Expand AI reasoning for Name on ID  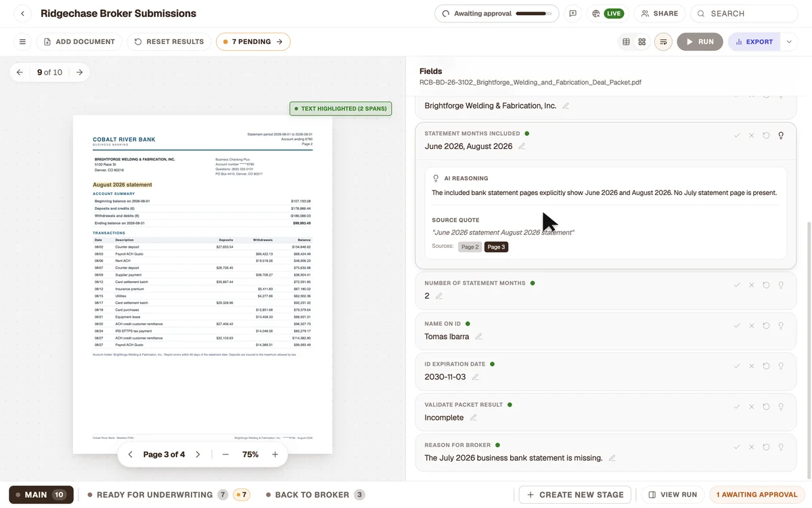(x=781, y=326)
